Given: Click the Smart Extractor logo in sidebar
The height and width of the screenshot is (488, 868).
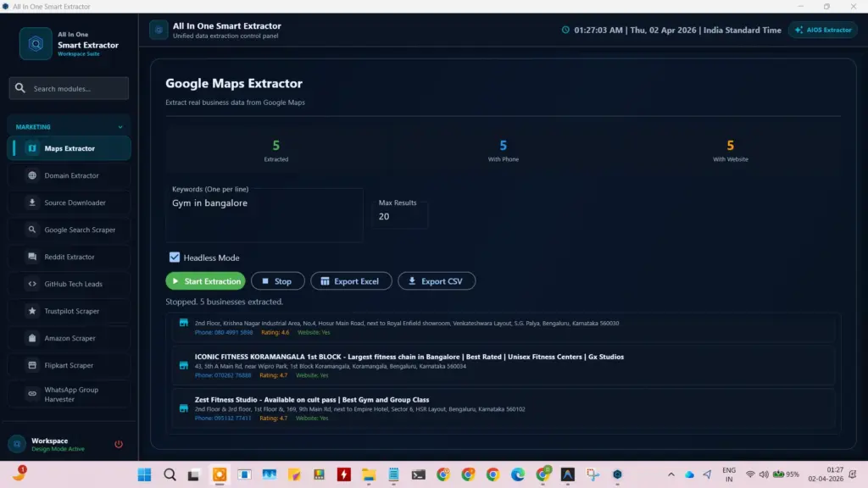Looking at the screenshot, I should pyautogui.click(x=36, y=44).
